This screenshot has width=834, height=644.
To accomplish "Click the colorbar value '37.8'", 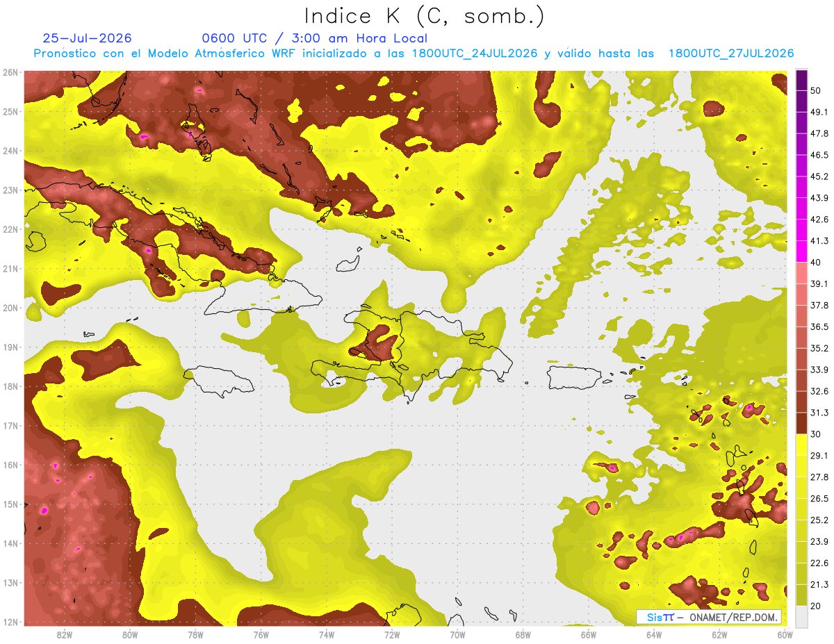I will (x=819, y=305).
